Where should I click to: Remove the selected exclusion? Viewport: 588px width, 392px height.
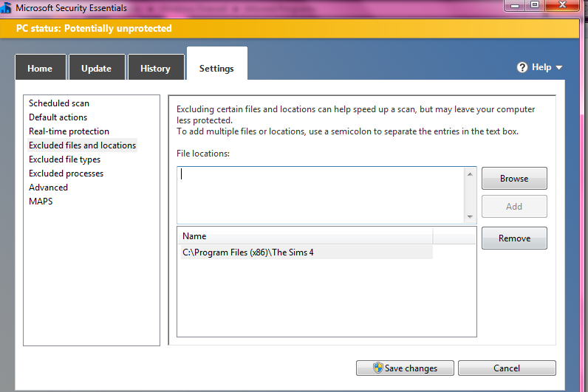[514, 238]
